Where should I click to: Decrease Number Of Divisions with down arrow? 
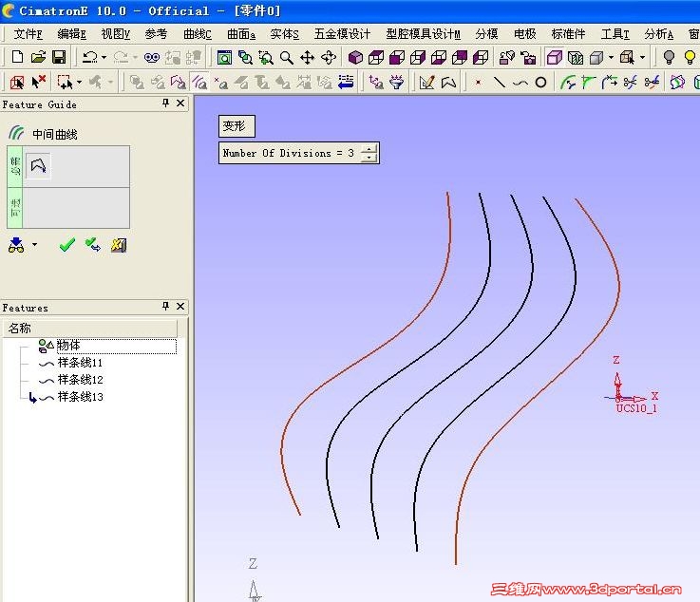[369, 157]
